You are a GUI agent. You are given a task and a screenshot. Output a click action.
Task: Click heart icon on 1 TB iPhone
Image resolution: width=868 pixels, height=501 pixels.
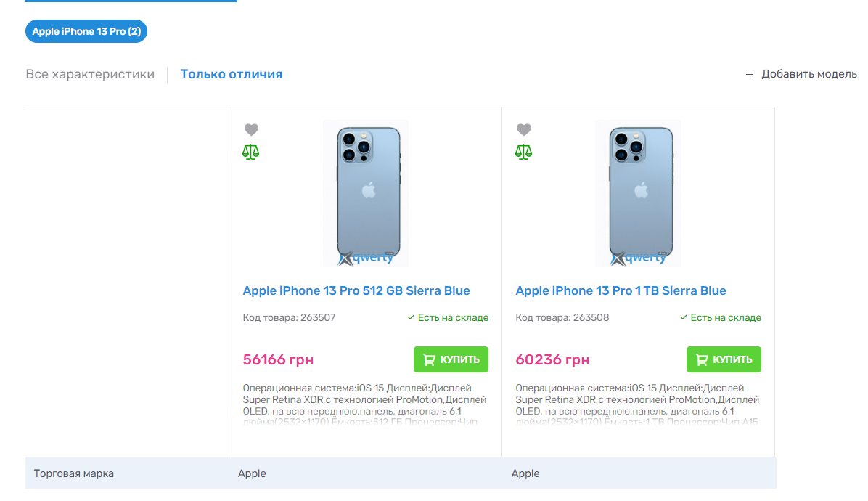tap(524, 130)
